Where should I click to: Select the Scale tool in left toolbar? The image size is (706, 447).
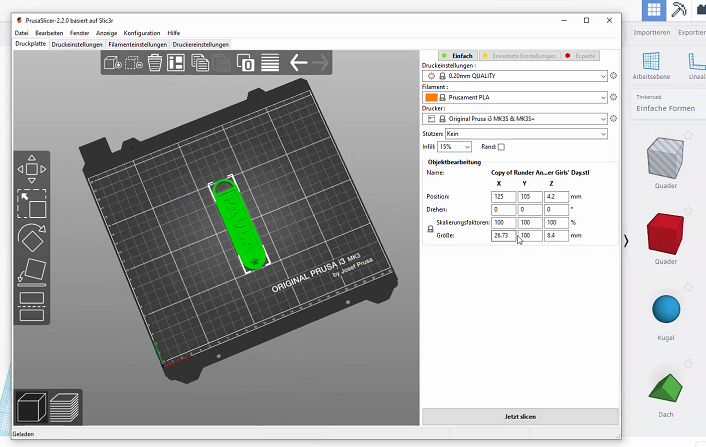(32, 204)
